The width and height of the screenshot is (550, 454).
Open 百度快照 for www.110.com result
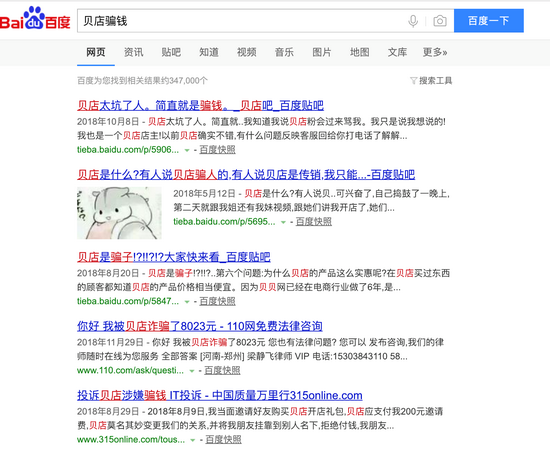pos(222,370)
